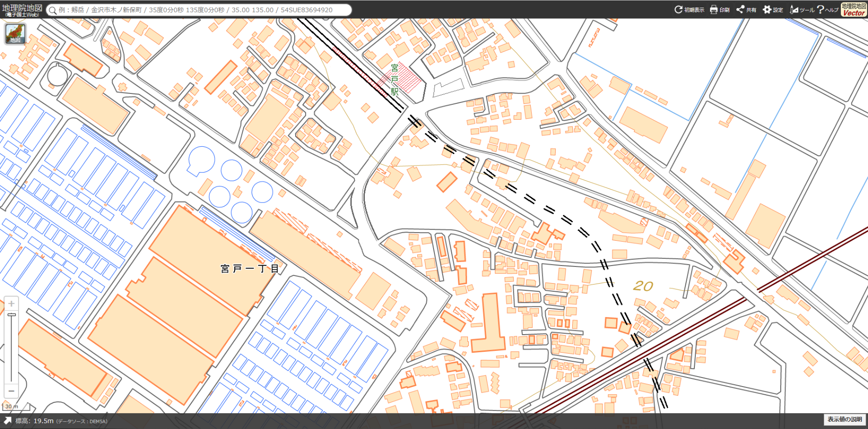Click the zoom slider handle
Viewport: 868px width, 429px height.
tap(11, 315)
